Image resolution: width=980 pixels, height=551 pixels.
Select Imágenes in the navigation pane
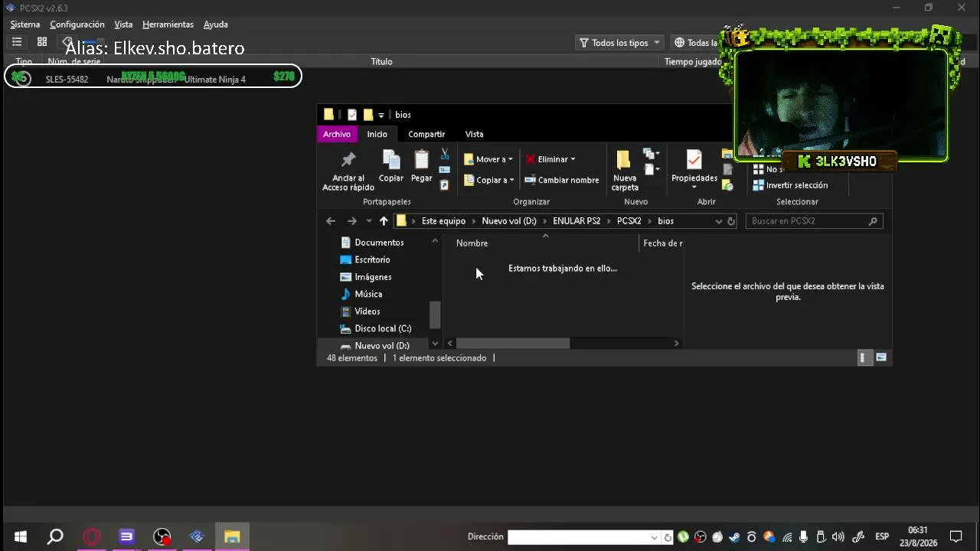[373, 277]
